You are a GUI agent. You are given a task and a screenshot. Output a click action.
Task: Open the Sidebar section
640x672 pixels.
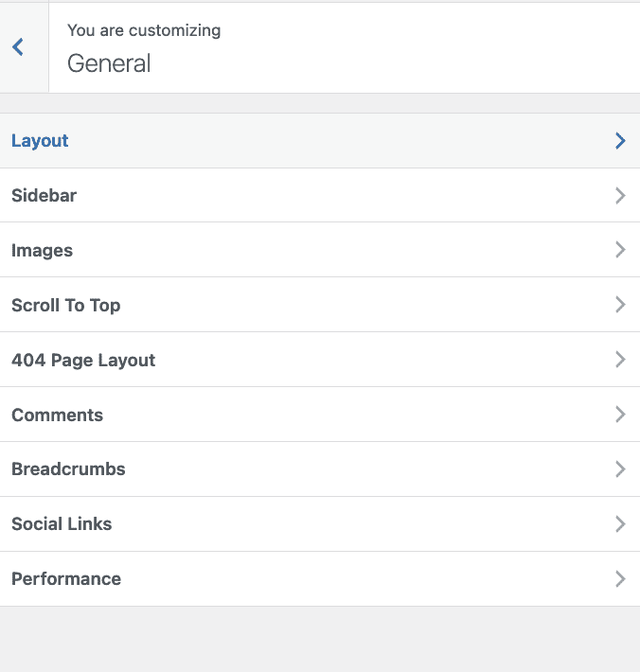coord(320,195)
